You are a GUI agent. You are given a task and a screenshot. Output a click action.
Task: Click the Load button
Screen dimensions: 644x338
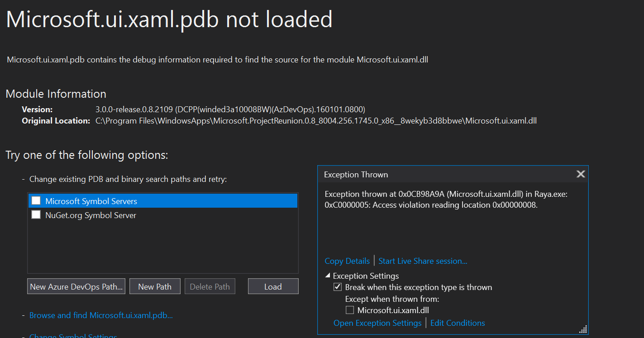coord(273,286)
